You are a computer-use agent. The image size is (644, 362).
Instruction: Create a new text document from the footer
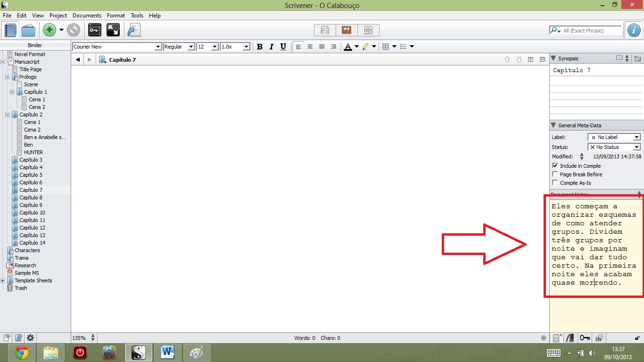7,337
